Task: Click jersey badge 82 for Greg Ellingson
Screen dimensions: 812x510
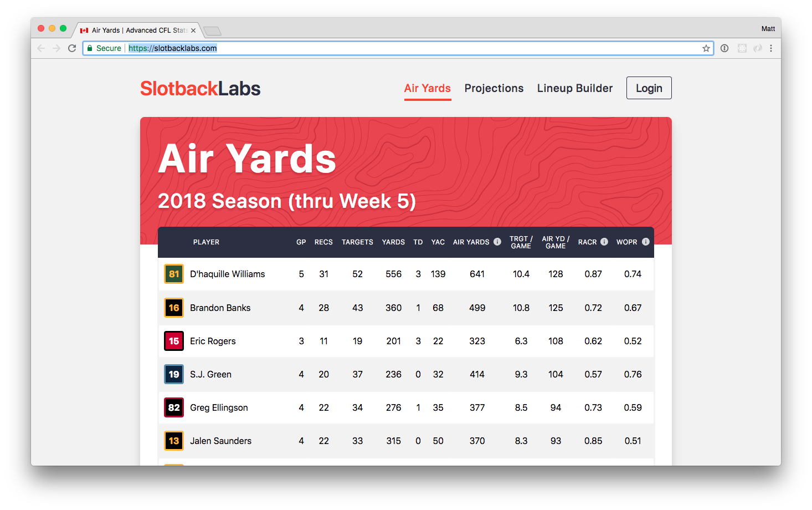Action: [x=174, y=407]
